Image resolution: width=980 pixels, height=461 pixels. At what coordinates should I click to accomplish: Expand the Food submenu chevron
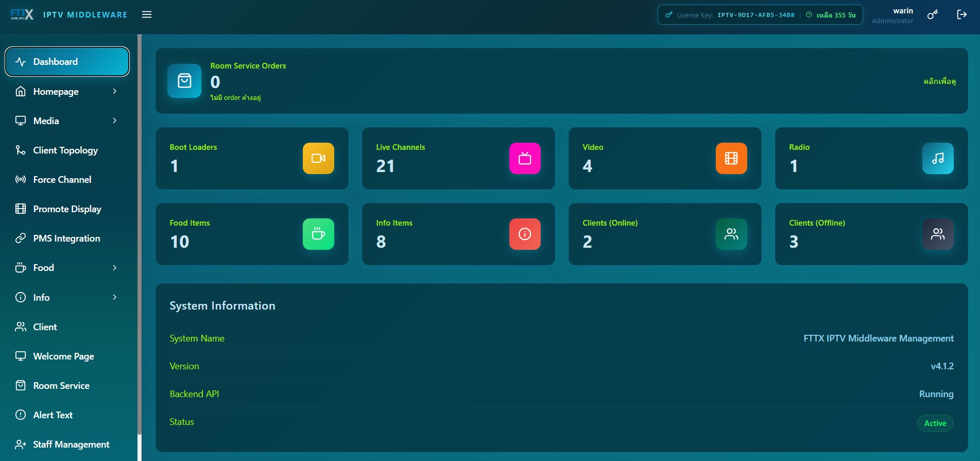coord(114,268)
